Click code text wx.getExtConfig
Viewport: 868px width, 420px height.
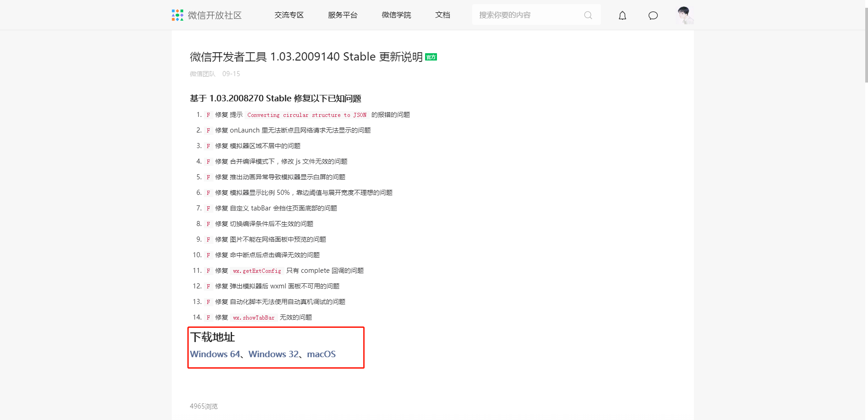pyautogui.click(x=257, y=271)
